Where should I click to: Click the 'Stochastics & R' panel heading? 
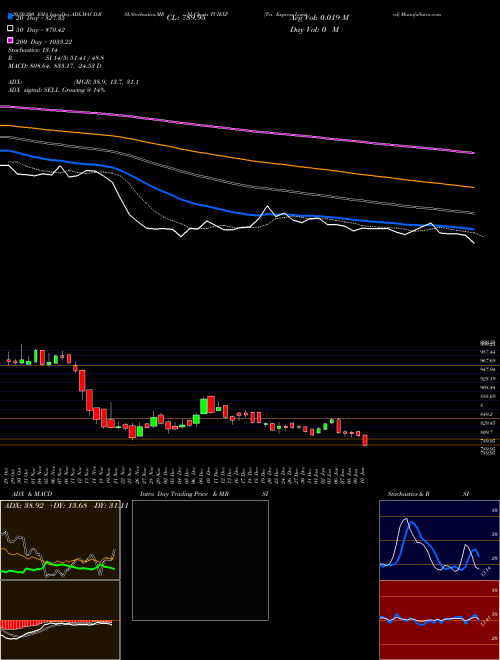[x=408, y=494]
